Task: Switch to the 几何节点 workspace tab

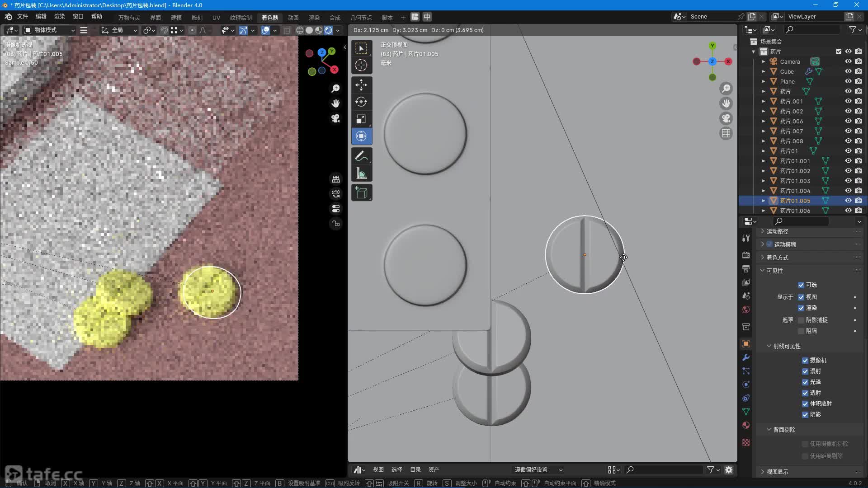Action: point(361,18)
